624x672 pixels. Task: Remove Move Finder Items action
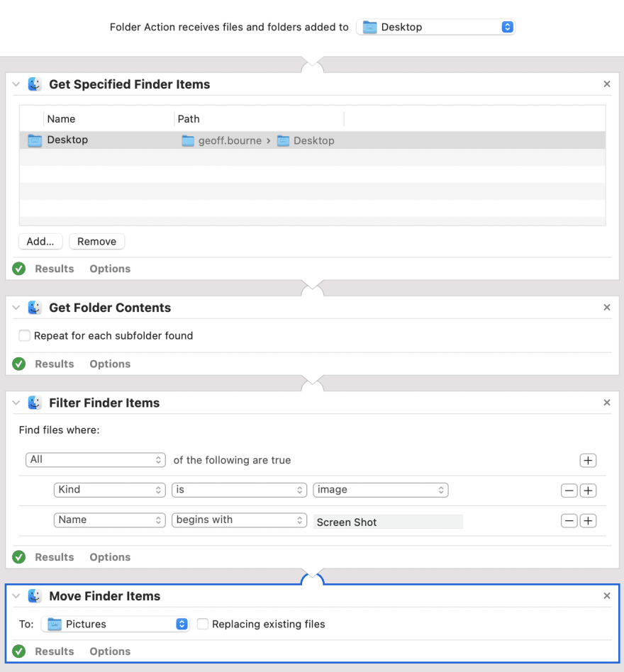(607, 595)
